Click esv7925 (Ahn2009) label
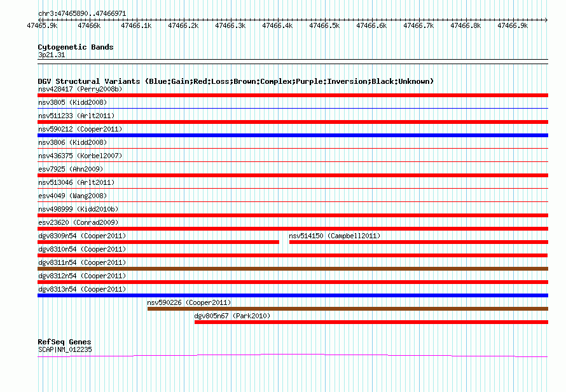The image size is (566, 392). tap(71, 169)
